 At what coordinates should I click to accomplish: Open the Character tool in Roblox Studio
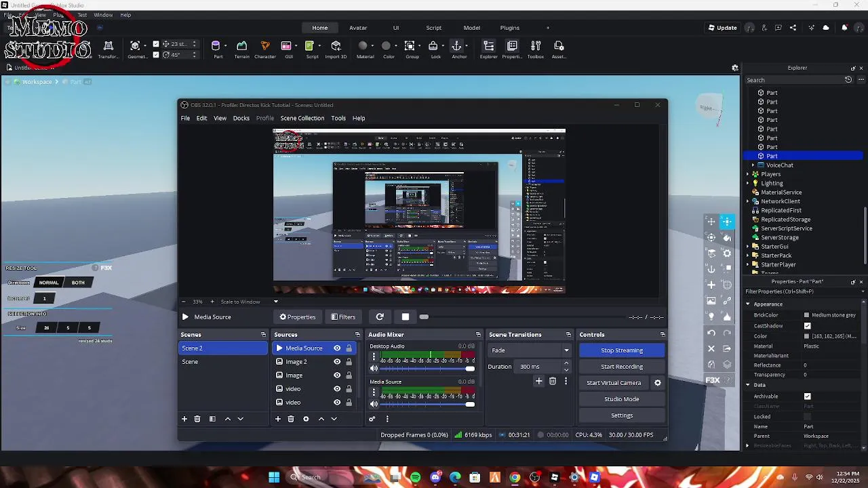pyautogui.click(x=265, y=49)
